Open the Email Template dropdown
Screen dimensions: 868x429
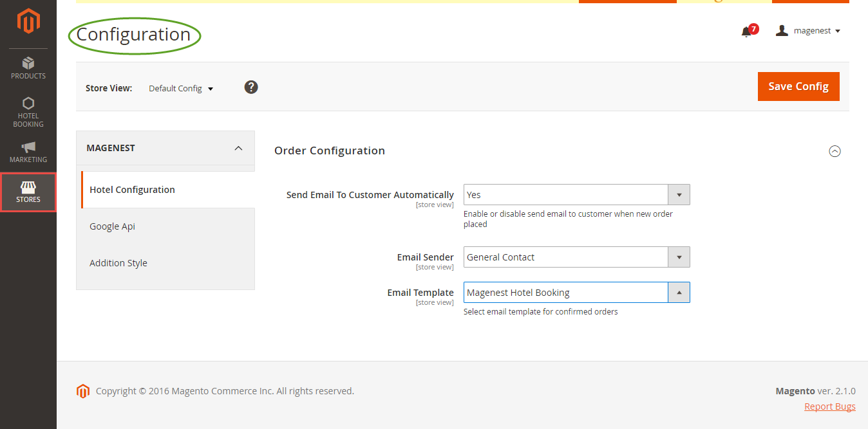pyautogui.click(x=577, y=293)
